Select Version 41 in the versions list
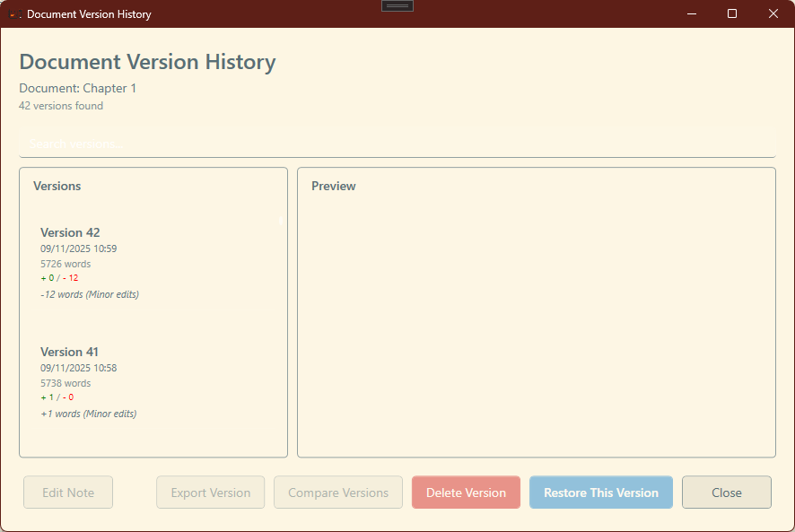 click(x=153, y=381)
